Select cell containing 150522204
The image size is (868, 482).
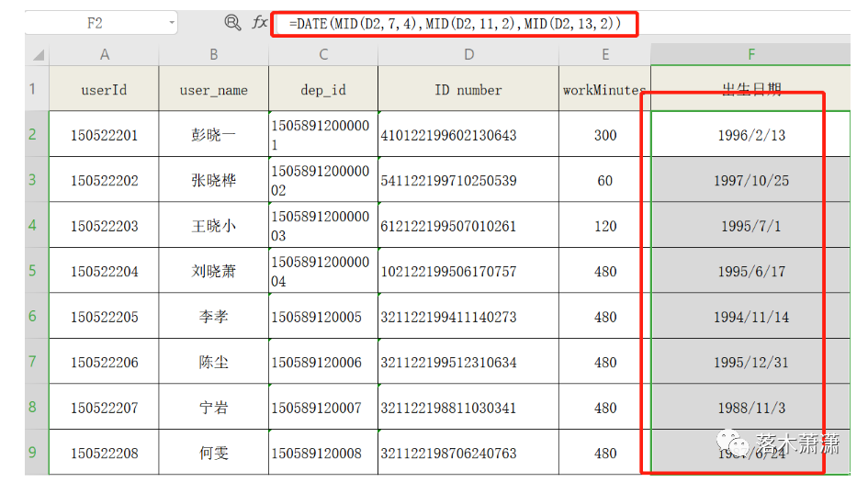pos(104,271)
